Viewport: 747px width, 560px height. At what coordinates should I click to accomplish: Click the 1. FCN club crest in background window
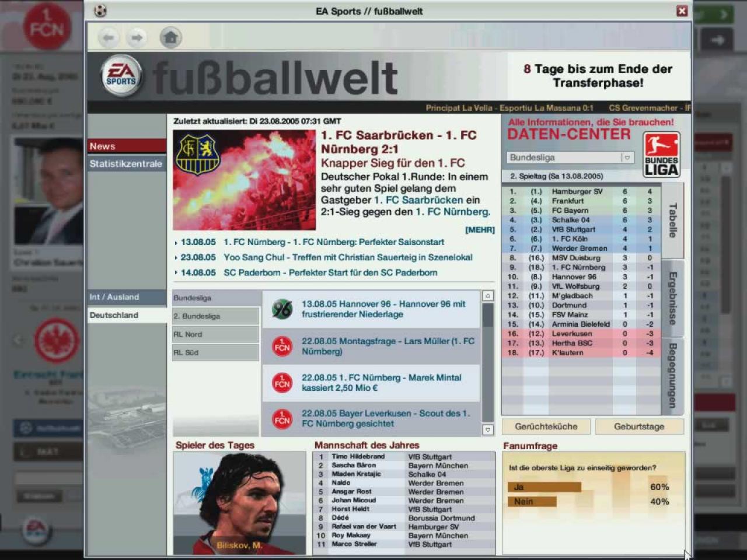tap(47, 26)
